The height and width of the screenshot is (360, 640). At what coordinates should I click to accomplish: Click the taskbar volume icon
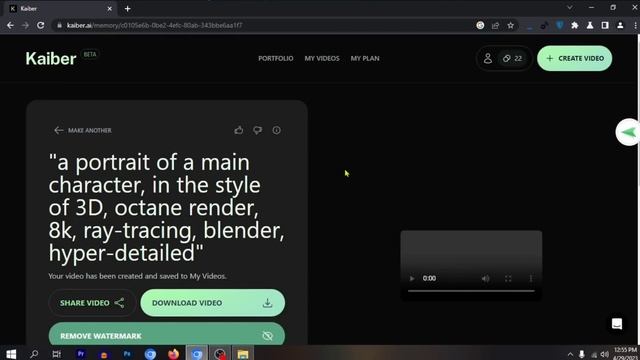[x=604, y=354]
